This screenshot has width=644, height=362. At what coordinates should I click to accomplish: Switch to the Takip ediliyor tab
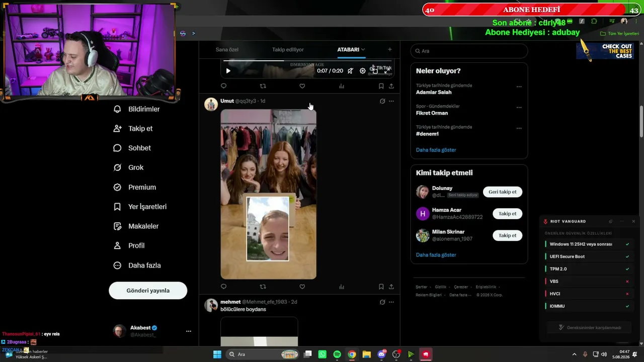[x=288, y=50]
